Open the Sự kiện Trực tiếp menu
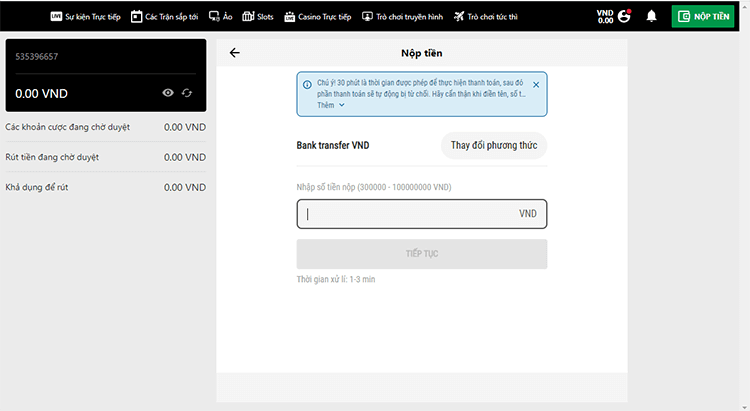750x411 pixels. click(86, 17)
